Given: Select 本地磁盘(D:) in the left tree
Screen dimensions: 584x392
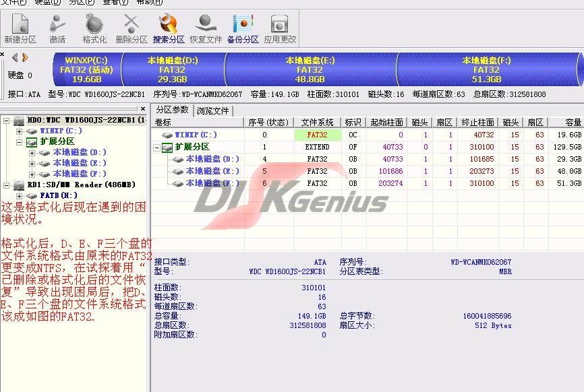Looking at the screenshot, I should point(80,152).
